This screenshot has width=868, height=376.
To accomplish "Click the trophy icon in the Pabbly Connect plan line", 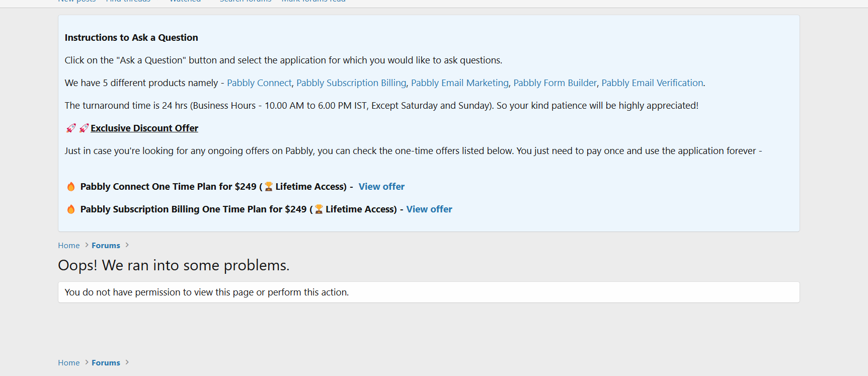I will [x=269, y=187].
